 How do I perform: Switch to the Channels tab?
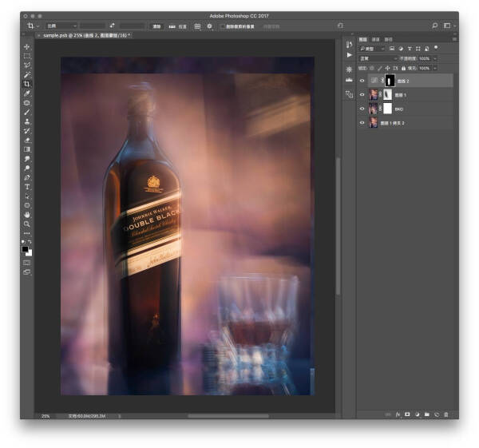(375, 39)
